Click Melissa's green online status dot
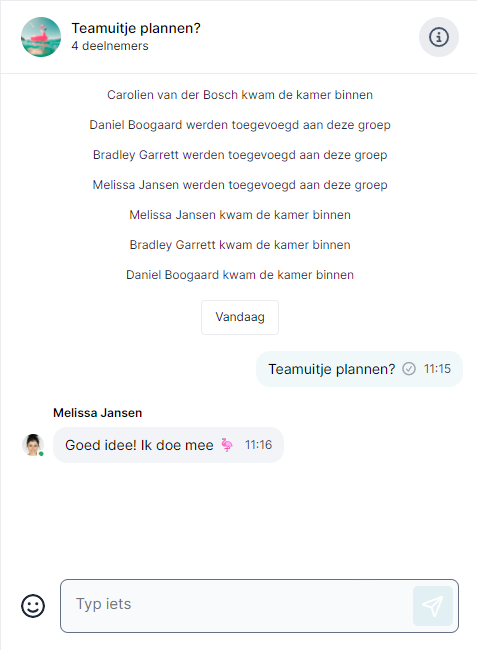 (41, 454)
